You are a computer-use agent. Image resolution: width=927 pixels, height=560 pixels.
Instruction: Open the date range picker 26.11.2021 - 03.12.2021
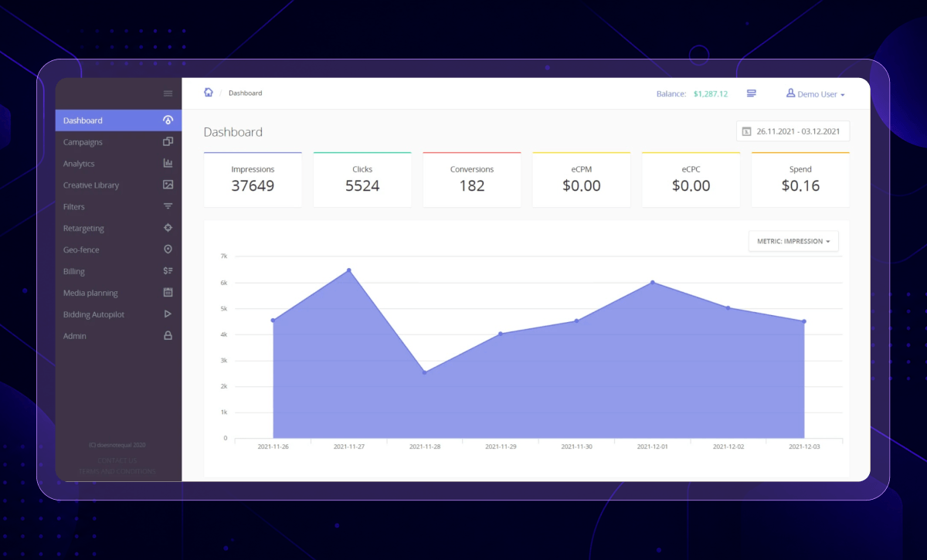click(793, 131)
